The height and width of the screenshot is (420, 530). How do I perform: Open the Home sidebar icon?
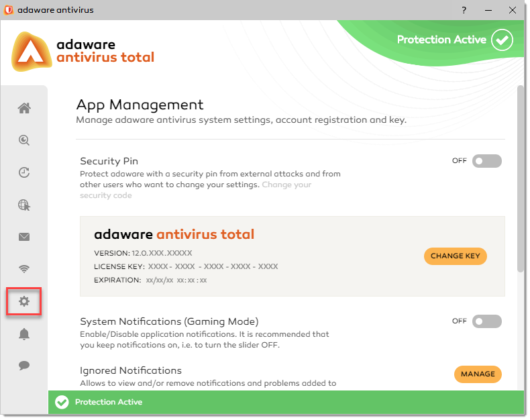(x=24, y=109)
